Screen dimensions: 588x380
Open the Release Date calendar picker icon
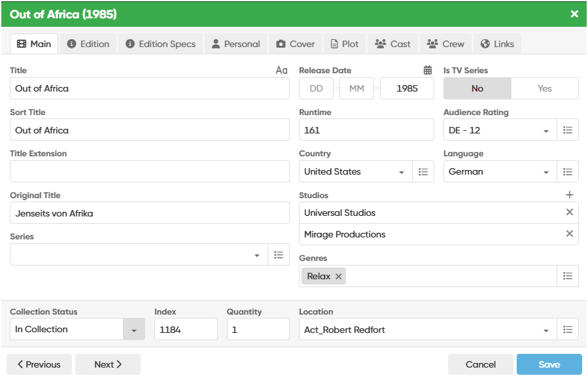(x=428, y=71)
